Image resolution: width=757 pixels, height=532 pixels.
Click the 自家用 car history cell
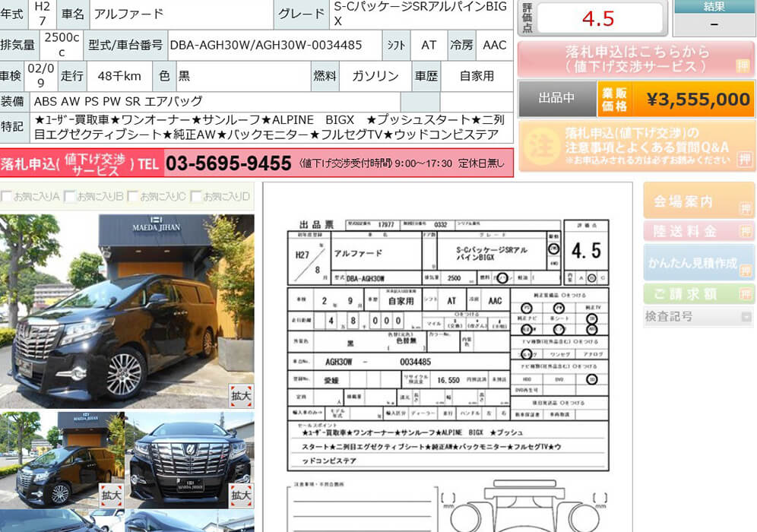click(x=477, y=76)
